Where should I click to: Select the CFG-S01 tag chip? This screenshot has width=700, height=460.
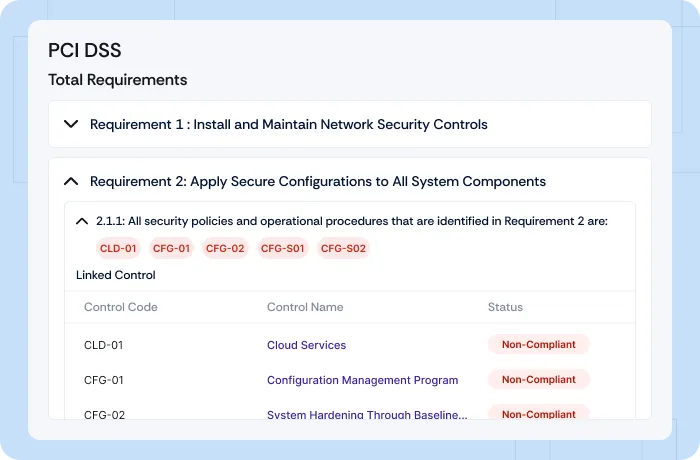282,249
